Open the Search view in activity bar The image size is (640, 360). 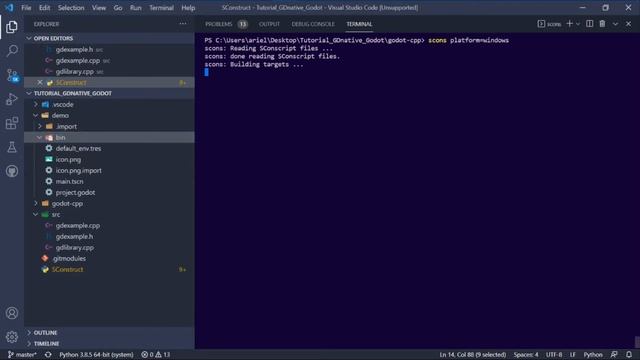12,51
